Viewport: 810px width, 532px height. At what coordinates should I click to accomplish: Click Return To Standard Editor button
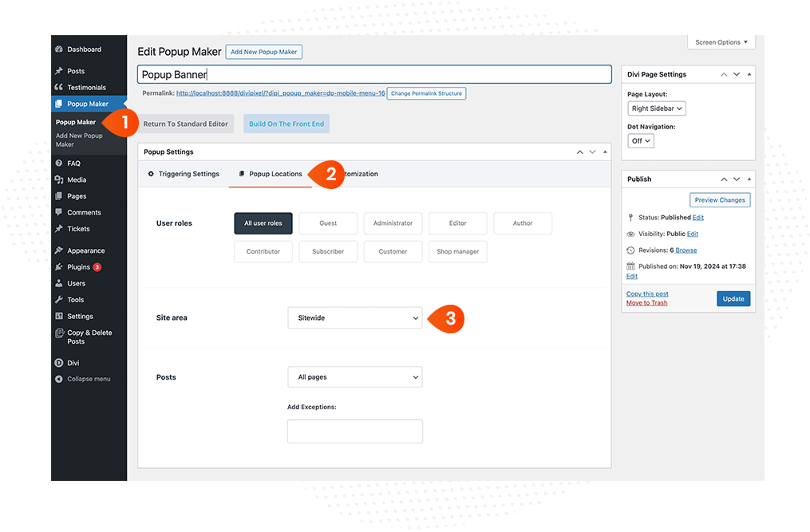click(x=185, y=124)
